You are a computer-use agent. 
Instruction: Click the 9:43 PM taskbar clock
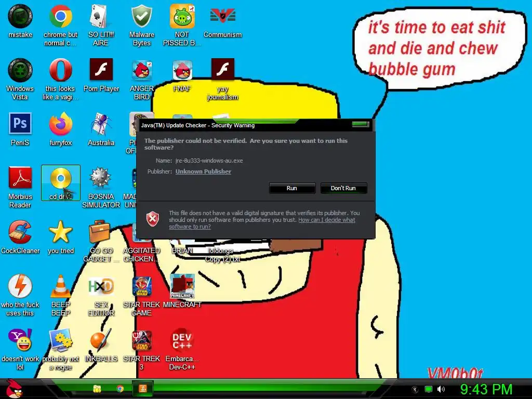486,390
